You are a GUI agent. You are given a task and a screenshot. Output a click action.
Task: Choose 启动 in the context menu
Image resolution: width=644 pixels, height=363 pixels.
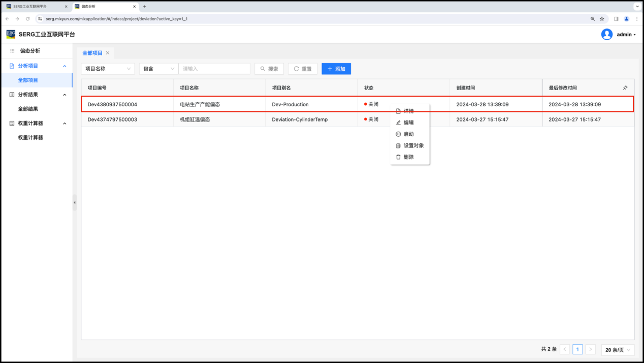[408, 134]
